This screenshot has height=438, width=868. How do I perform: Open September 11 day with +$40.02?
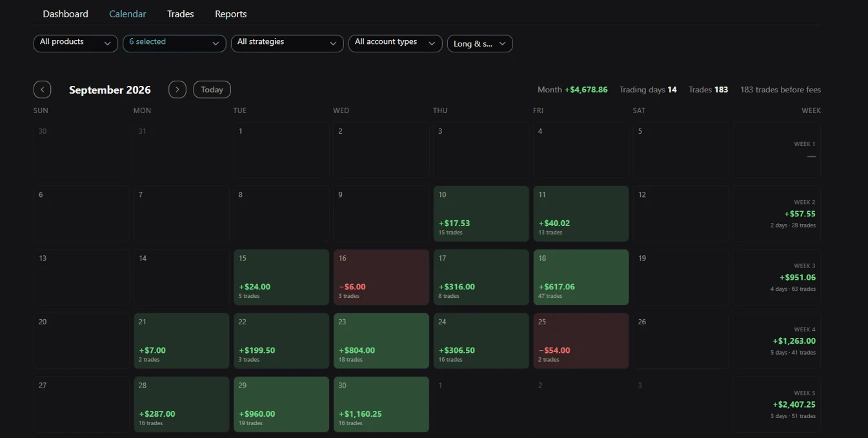pyautogui.click(x=581, y=214)
